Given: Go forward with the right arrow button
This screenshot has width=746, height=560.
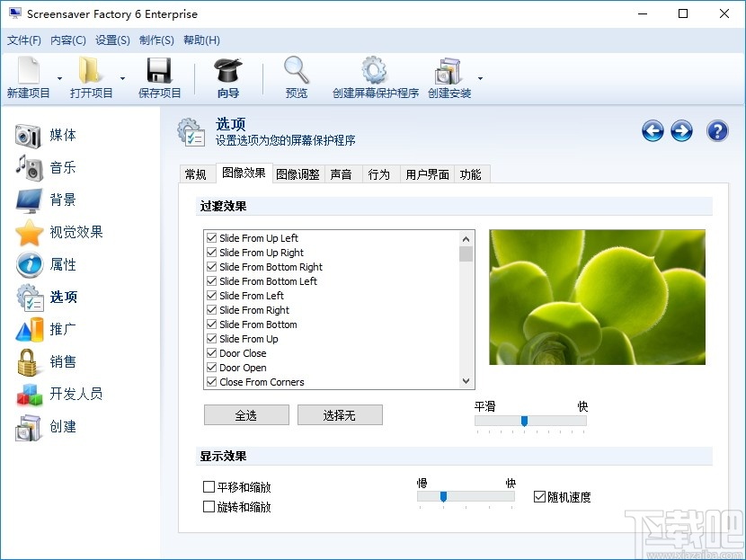Looking at the screenshot, I should click(682, 131).
